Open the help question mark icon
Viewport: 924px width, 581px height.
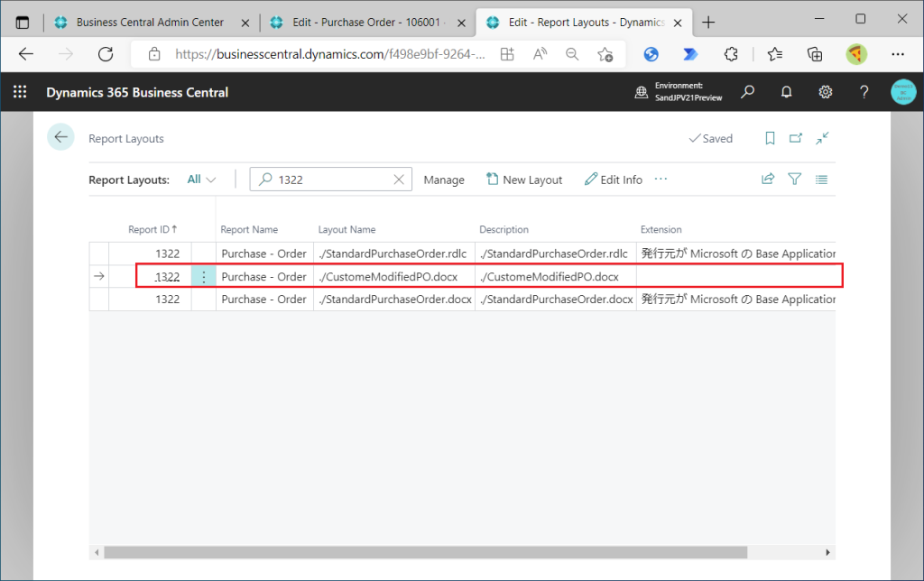[864, 92]
